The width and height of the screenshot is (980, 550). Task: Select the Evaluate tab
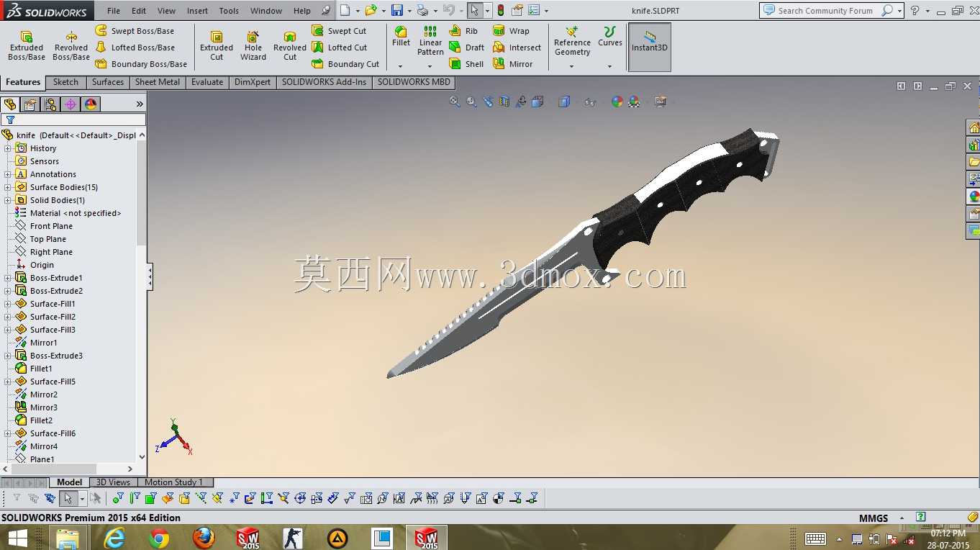tap(207, 82)
